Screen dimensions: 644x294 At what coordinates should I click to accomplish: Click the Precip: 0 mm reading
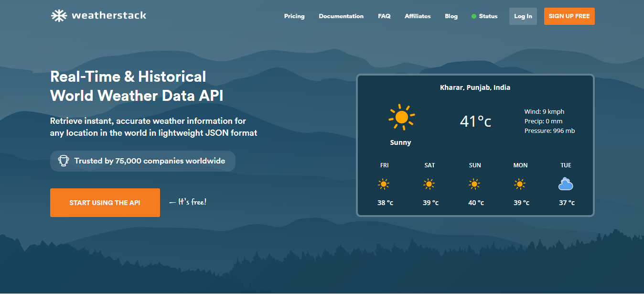[543, 121]
